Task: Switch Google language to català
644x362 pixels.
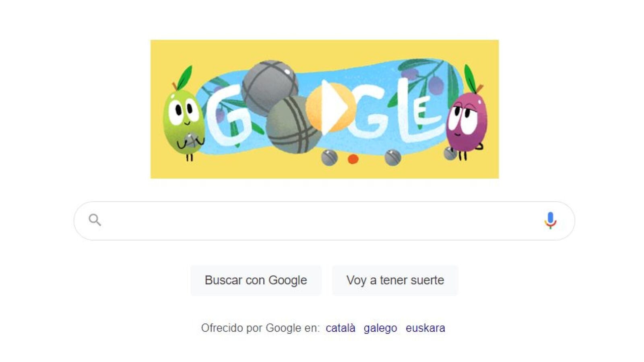Action: [341, 328]
